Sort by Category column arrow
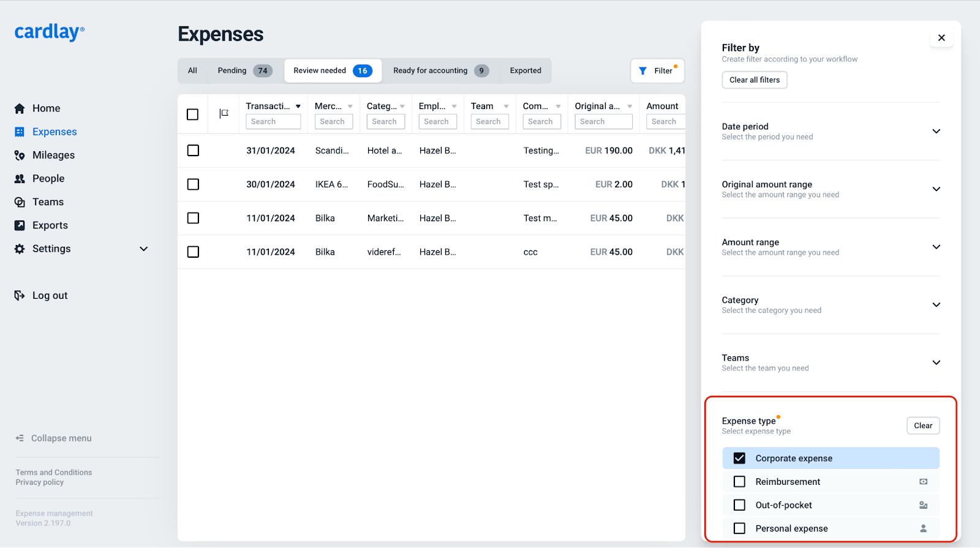This screenshot has width=980, height=548. pos(402,107)
